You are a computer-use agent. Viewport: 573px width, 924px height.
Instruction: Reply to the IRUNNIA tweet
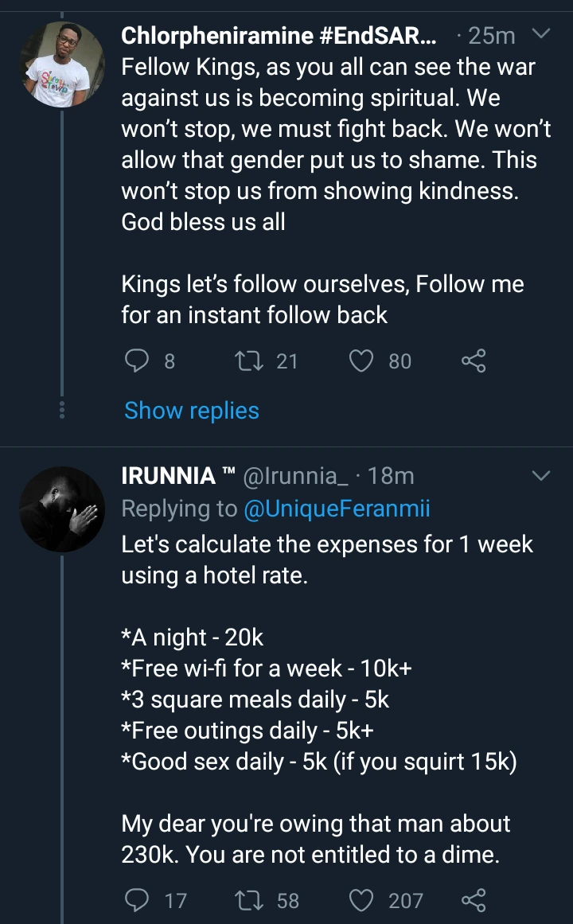coord(138,900)
